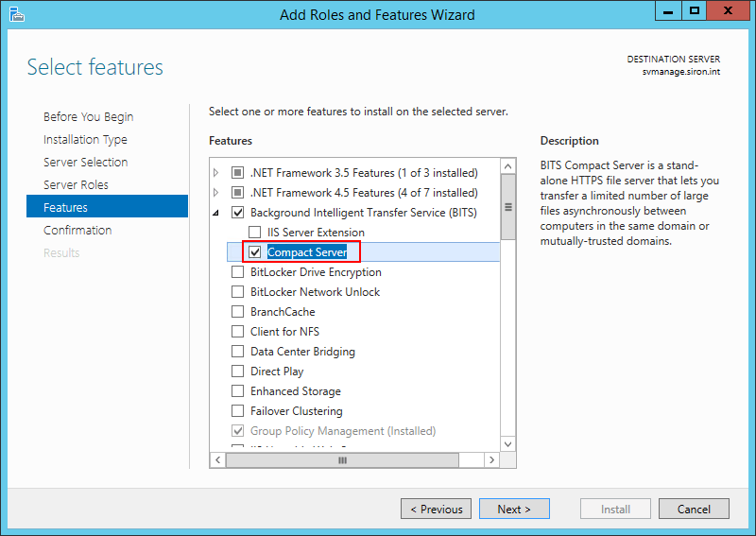Viewport: 756px width, 536px height.
Task: Expand .NET Framework 4.5 Features node
Action: (216, 193)
